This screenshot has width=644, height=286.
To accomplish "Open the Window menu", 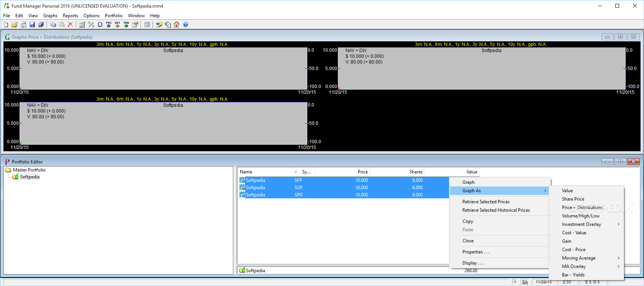I will [136, 16].
